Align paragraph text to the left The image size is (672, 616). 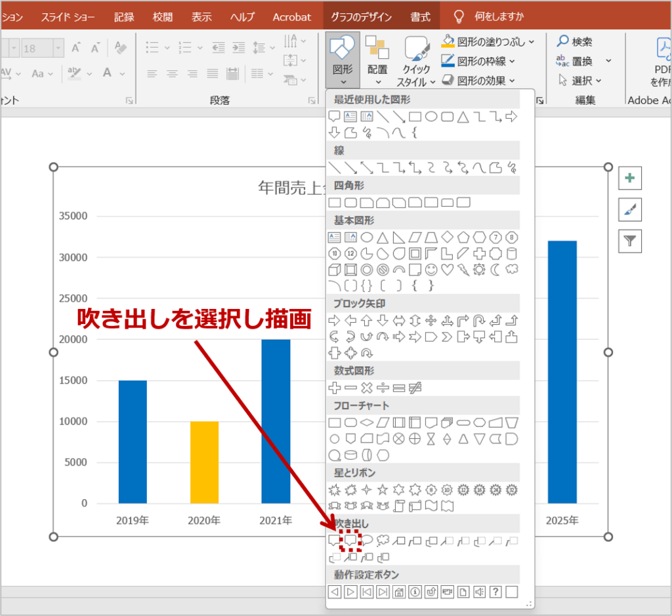(152, 74)
